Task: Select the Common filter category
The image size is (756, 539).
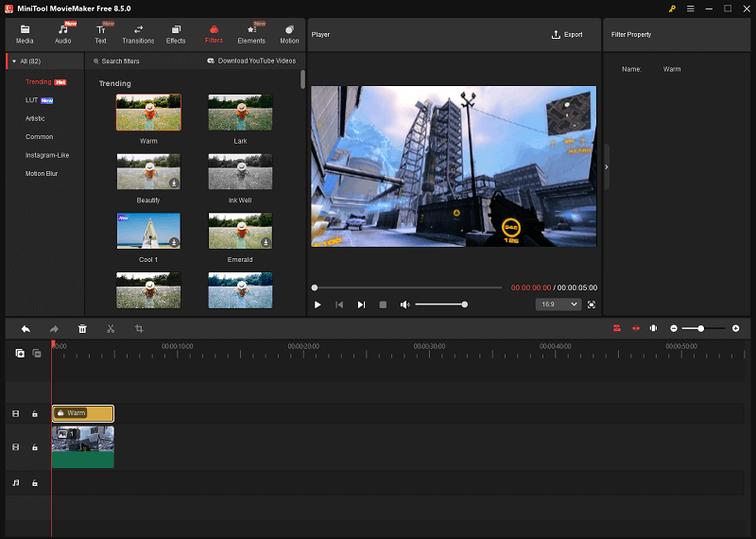Action: (39, 137)
